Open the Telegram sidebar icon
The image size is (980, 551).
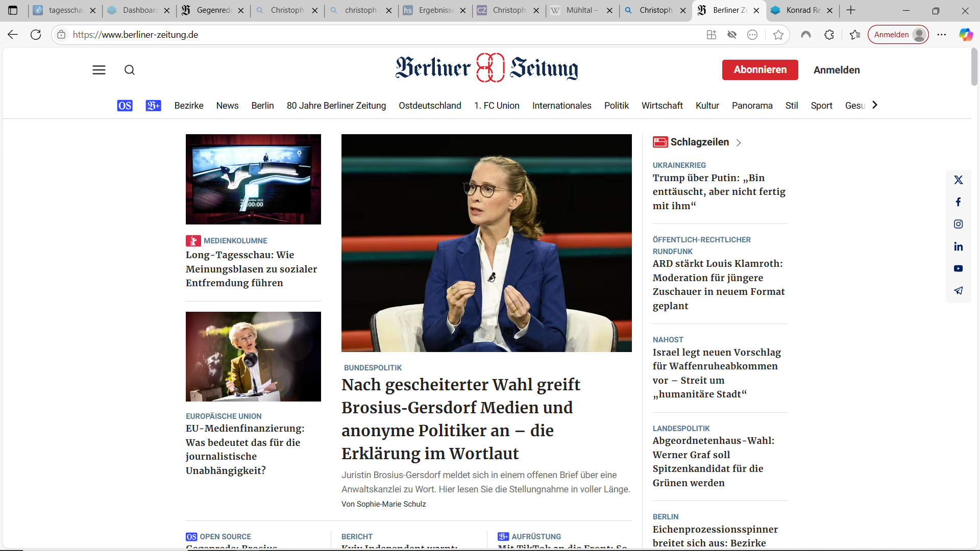click(958, 290)
